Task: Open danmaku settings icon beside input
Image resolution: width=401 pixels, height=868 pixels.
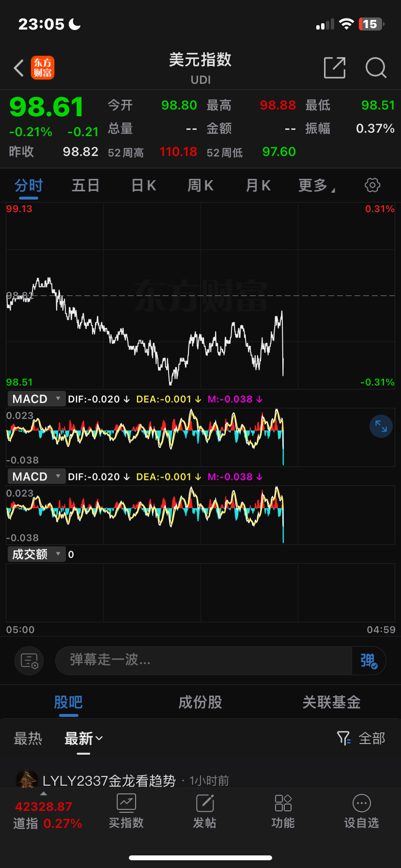Action: pos(30,661)
